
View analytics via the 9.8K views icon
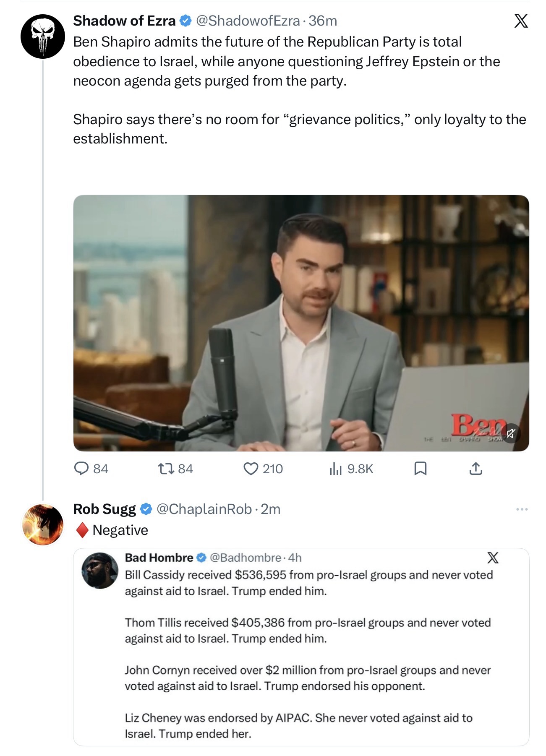[x=335, y=468]
